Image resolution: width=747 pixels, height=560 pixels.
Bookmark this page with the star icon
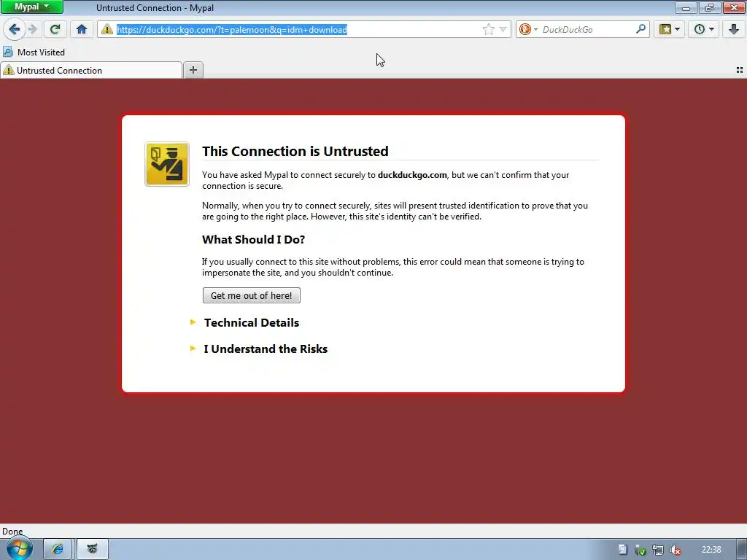coord(488,29)
